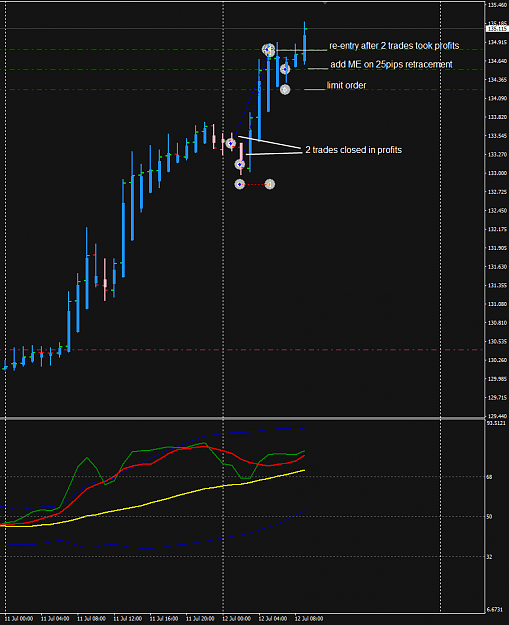Click the '12 Jul 00:00' time label
Viewport: 509px width, 625px height.
237,619
